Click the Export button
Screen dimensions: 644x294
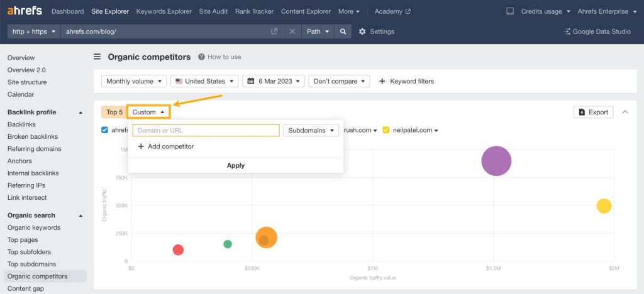tap(593, 112)
